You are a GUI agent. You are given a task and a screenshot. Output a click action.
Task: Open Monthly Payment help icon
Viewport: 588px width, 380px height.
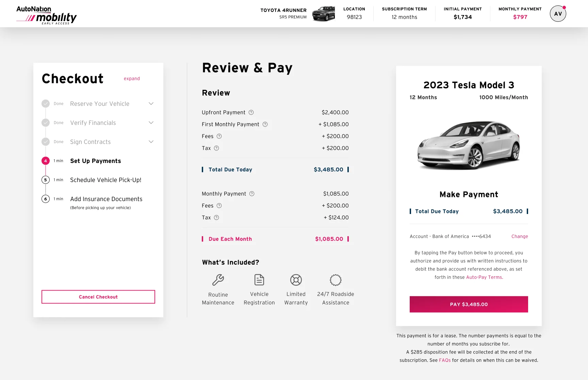(x=252, y=194)
